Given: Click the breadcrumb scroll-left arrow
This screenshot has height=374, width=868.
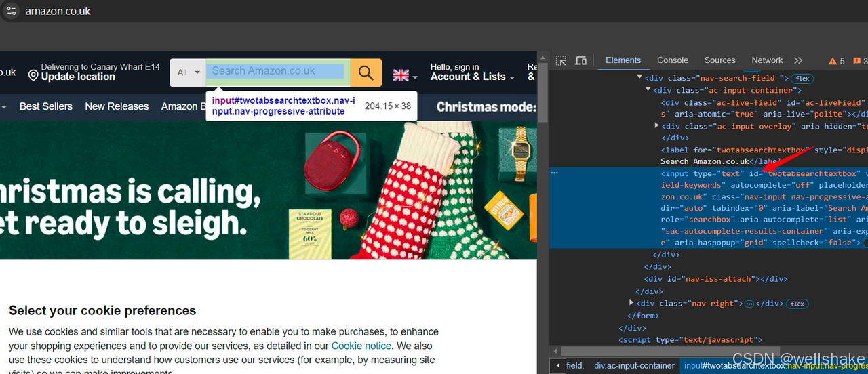Looking at the screenshot, I should [x=558, y=366].
